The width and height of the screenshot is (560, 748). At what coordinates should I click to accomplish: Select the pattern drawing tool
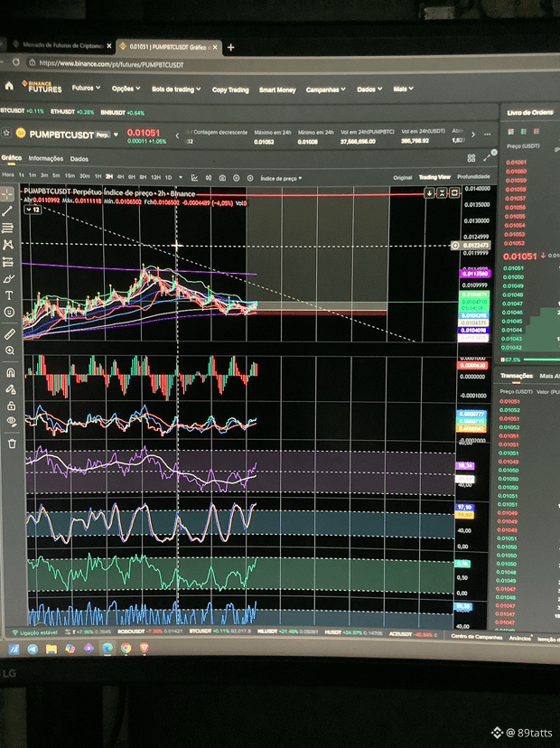pyautogui.click(x=7, y=245)
